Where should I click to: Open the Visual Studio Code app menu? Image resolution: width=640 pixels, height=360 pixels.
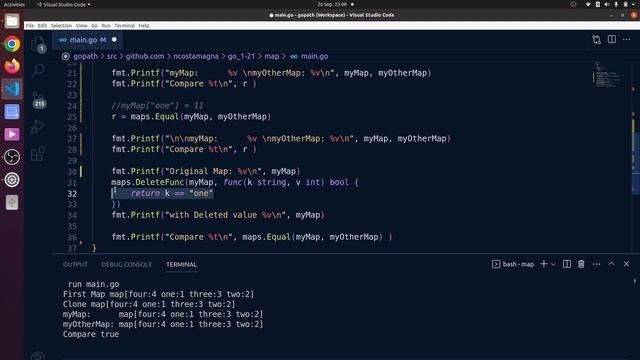[64, 4]
